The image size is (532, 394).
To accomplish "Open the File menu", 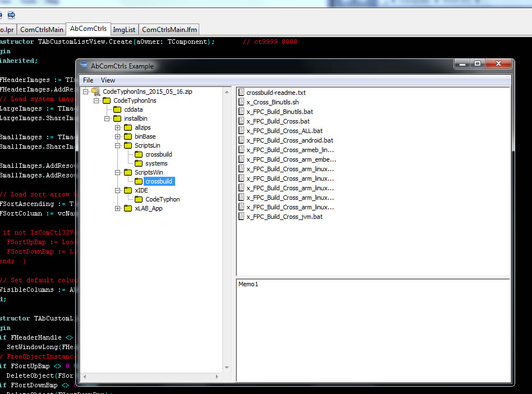I will (x=88, y=80).
